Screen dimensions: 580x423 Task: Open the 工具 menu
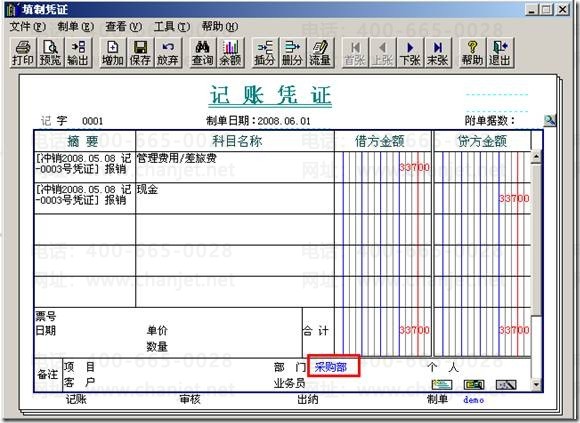(x=172, y=27)
